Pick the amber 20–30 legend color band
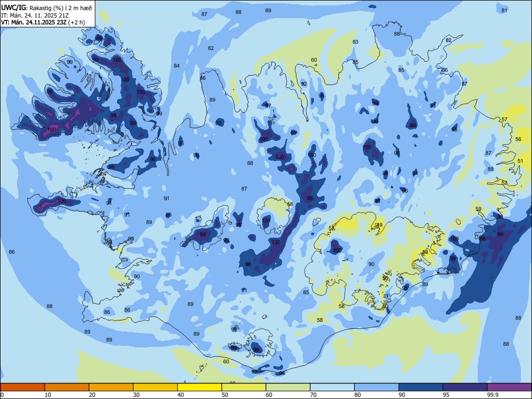532x399 pixels. coord(111,387)
